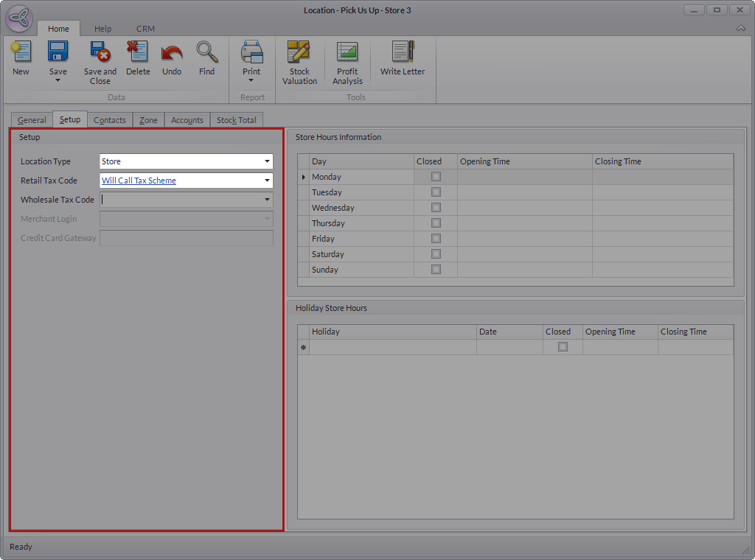Image resolution: width=755 pixels, height=560 pixels.
Task: Mark Monday as closed
Action: click(436, 177)
